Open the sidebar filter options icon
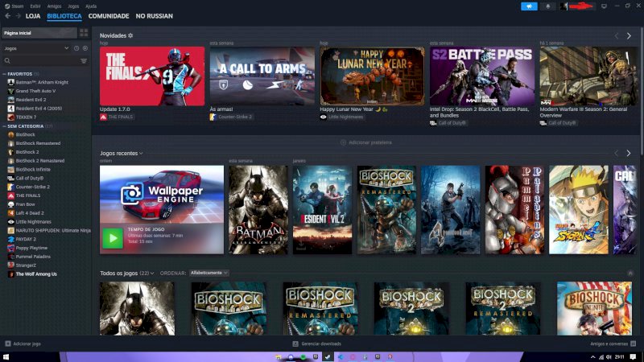Screen dimensions: 644x362 point(83,60)
